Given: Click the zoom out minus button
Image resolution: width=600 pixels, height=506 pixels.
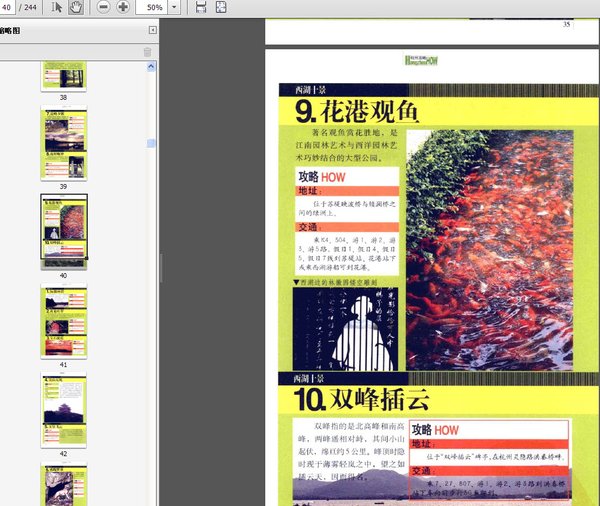Looking at the screenshot, I should pos(103,7).
